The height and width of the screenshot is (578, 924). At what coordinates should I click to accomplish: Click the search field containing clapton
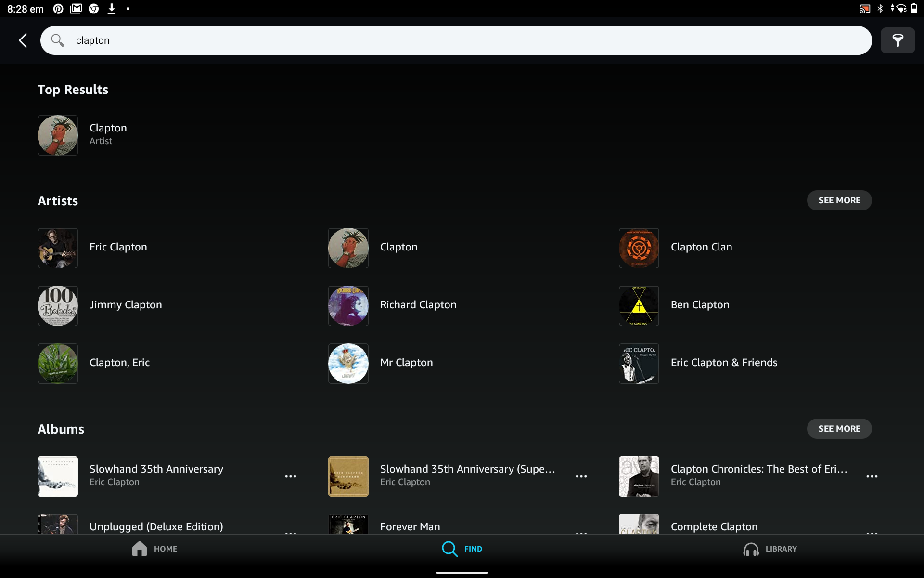click(456, 40)
